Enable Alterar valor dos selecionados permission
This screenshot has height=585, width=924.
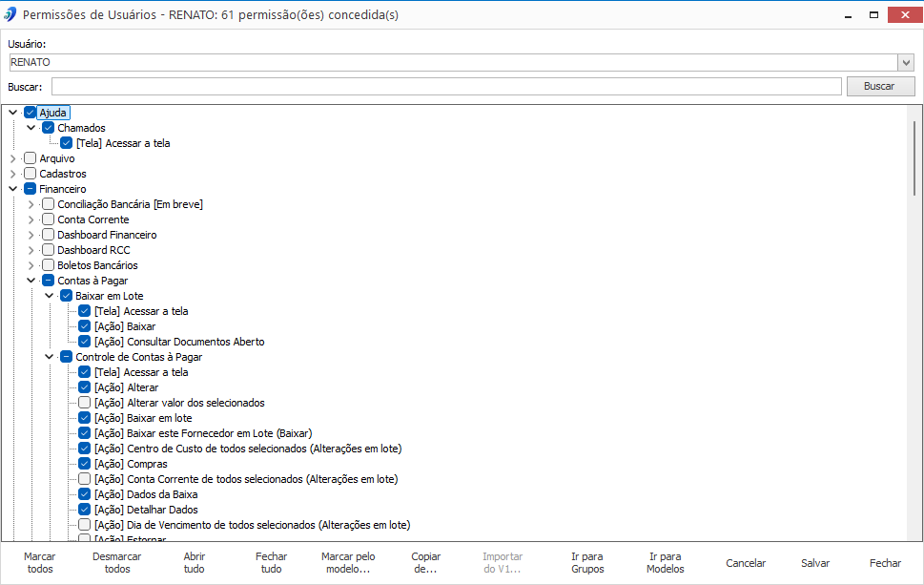tap(84, 403)
